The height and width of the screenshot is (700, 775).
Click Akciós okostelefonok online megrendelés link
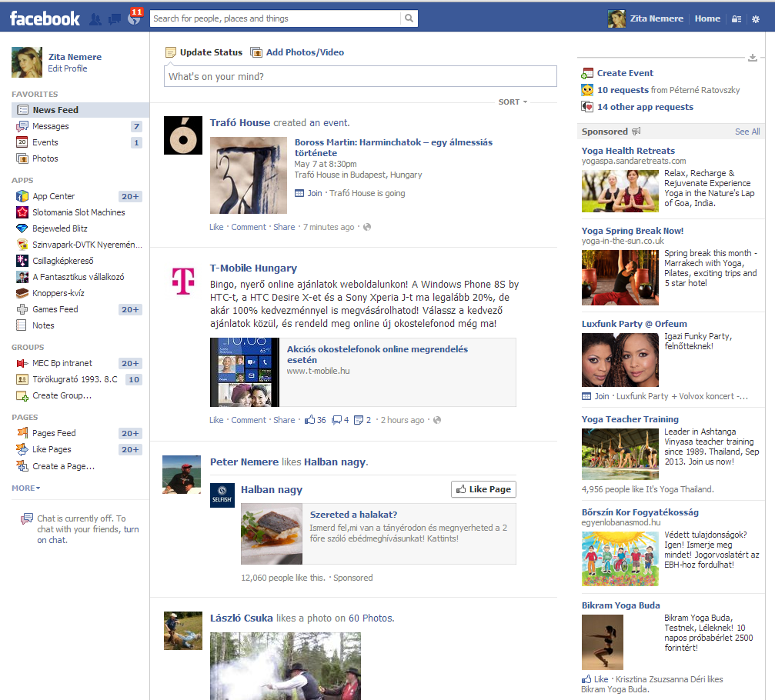(377, 354)
